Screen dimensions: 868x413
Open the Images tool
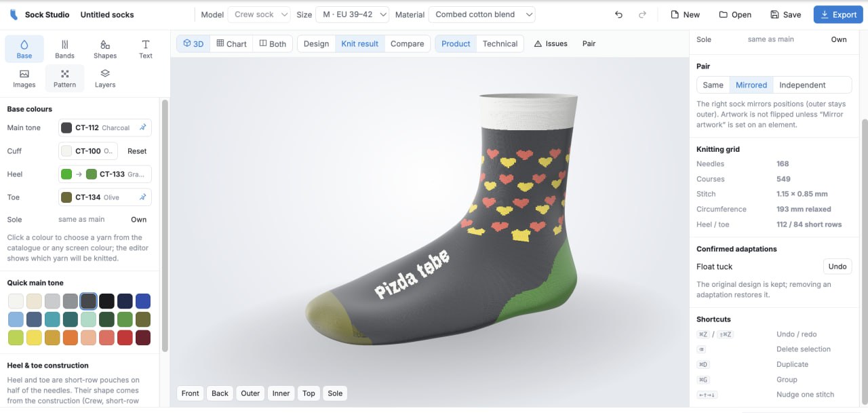click(x=24, y=78)
